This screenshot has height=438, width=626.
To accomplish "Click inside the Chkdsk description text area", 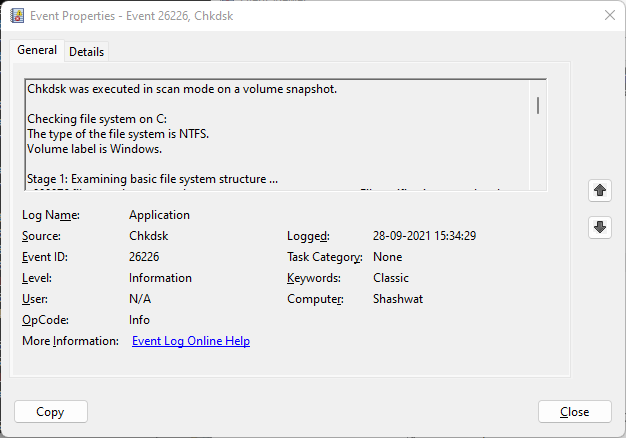I will [x=270, y=130].
